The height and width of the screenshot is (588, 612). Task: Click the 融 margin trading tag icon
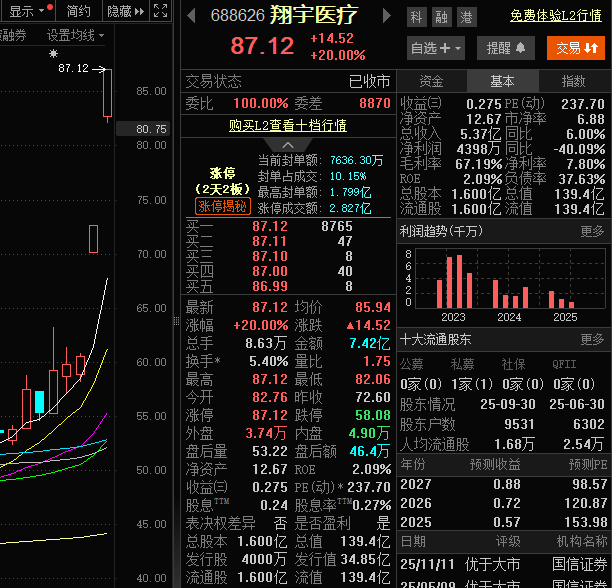(x=441, y=17)
